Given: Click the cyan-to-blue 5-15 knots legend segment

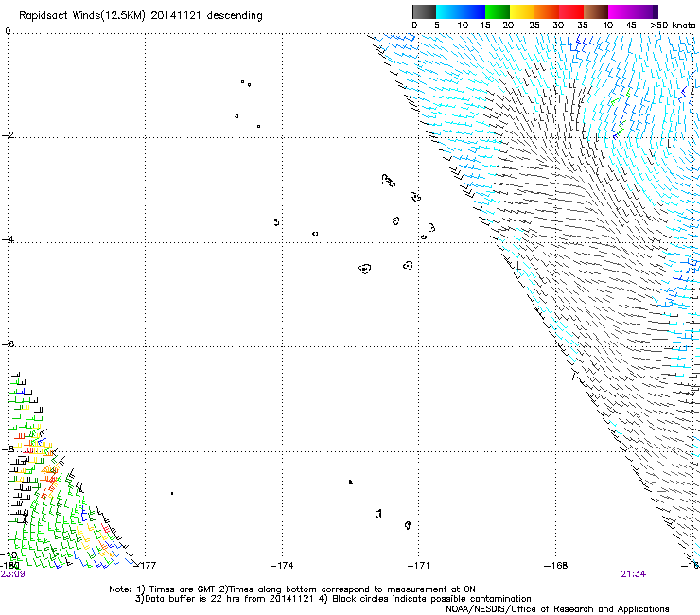Looking at the screenshot, I should [x=461, y=11].
